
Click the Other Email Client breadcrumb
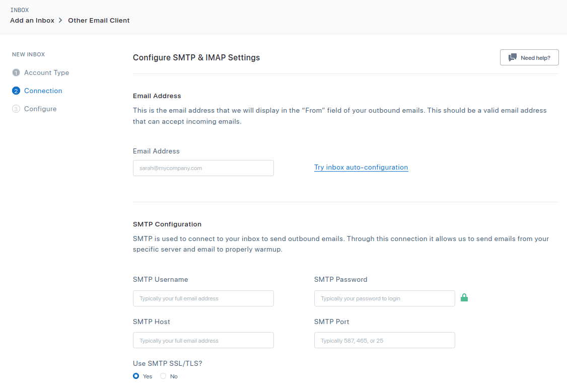[99, 21]
